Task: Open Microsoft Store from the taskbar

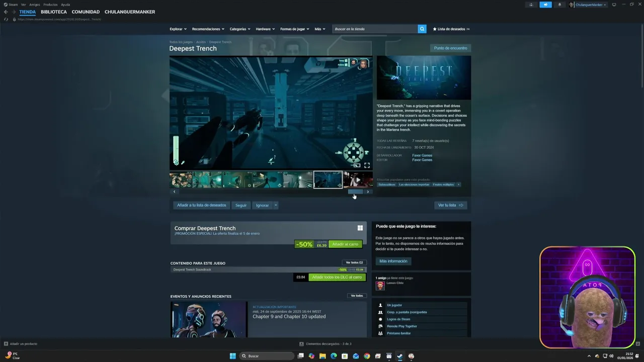Action: (345, 356)
